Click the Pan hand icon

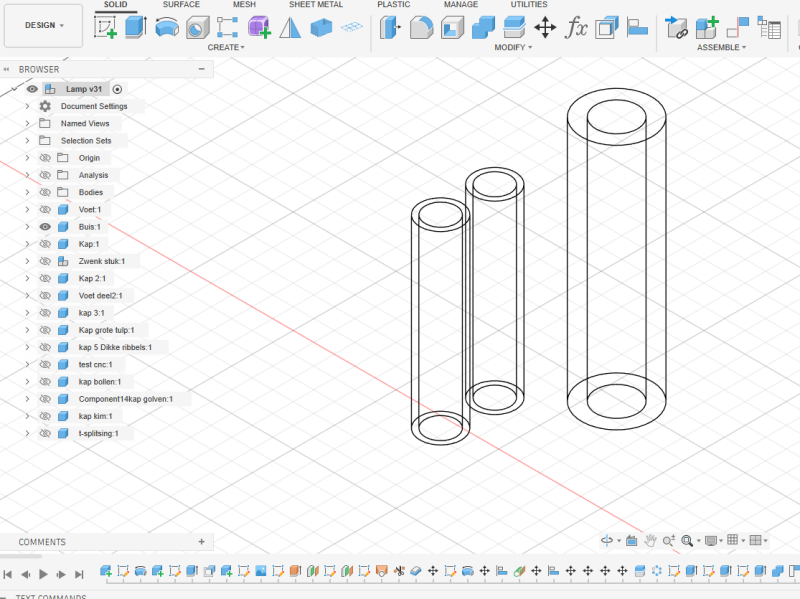[650, 540]
